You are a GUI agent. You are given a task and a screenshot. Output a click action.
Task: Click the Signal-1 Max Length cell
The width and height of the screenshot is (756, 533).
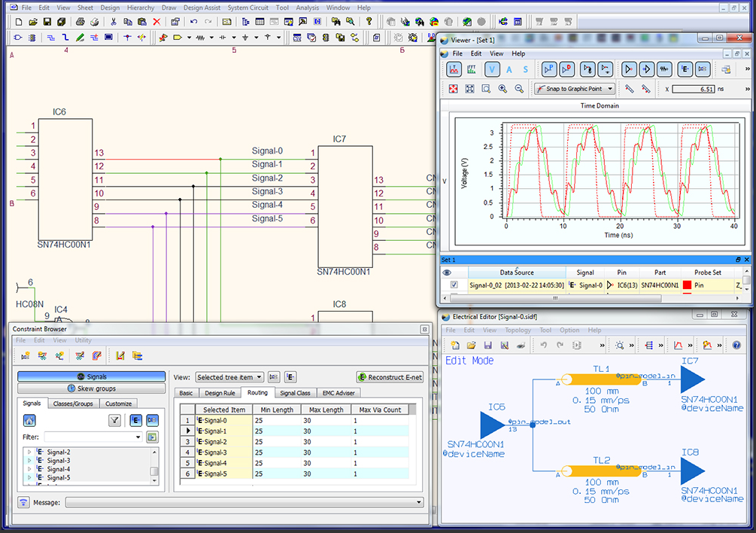pos(325,431)
